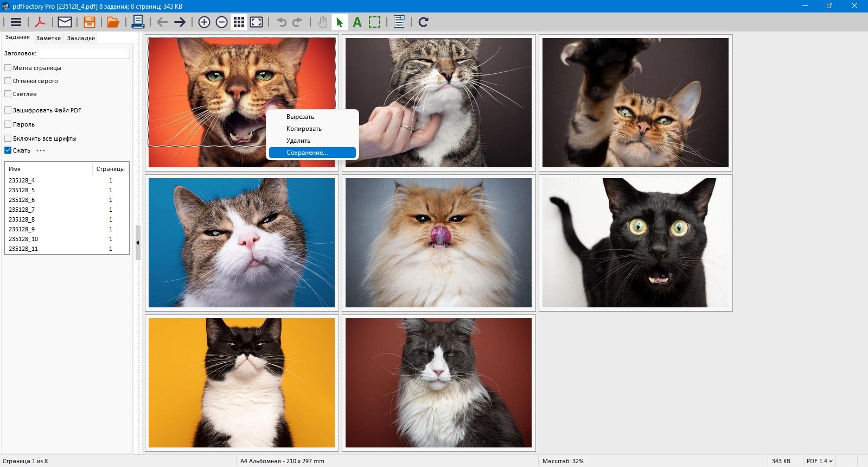Viewport: 868px width, 467px height.
Task: Click the Заголовок text input field
Action: (84, 53)
